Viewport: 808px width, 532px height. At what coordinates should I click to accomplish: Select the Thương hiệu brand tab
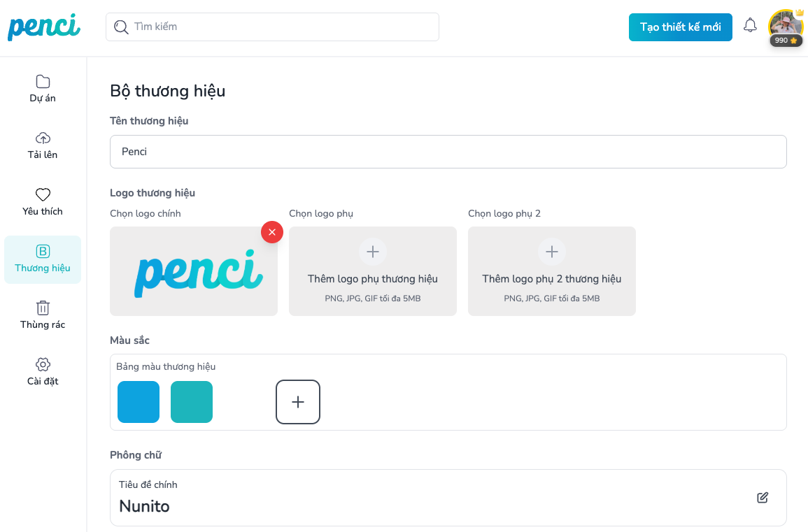click(43, 259)
